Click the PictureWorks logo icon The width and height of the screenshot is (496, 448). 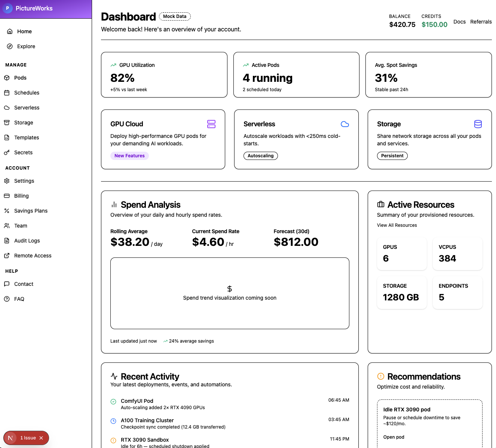pyautogui.click(x=7, y=8)
